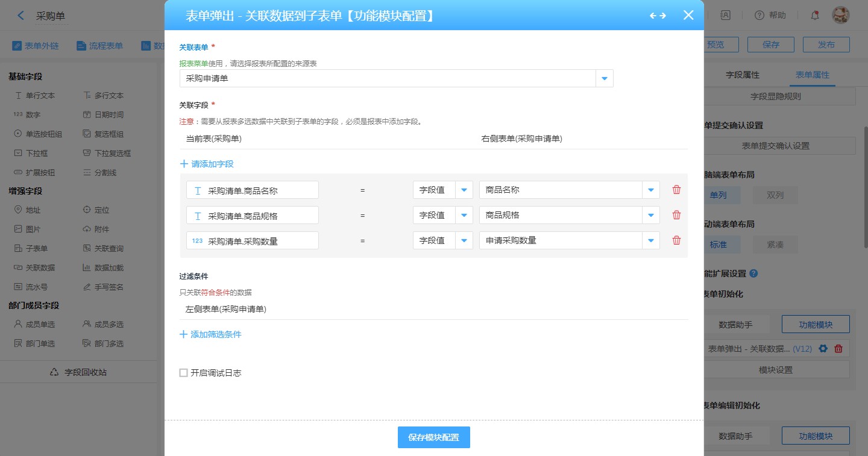The height and width of the screenshot is (456, 868).
Task: Click the 采购清单.商品名称 field box
Action: (253, 190)
